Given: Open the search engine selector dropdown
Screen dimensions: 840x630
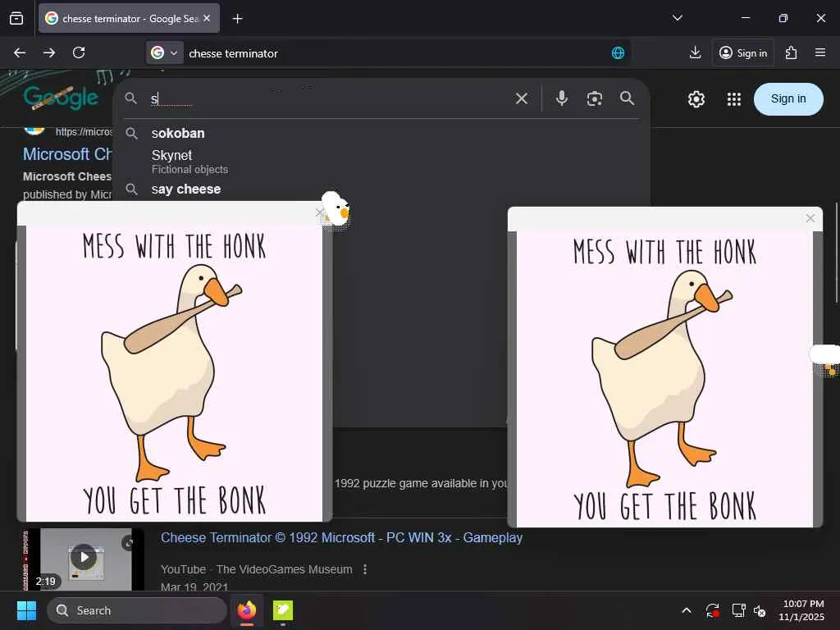Looking at the screenshot, I should coord(164,53).
